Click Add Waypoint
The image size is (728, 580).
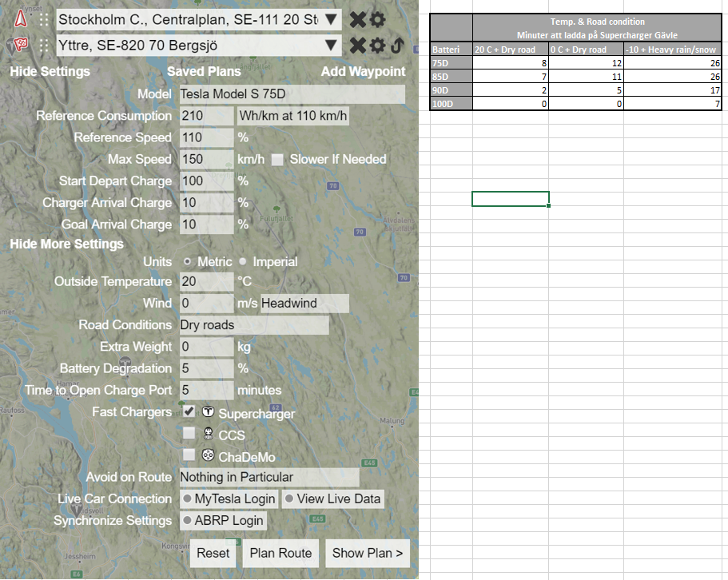363,71
